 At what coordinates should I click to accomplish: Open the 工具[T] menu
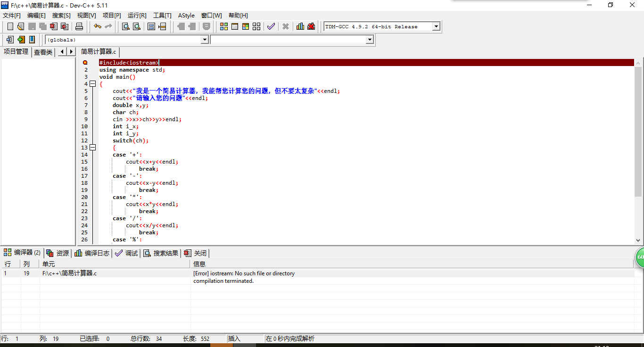pos(162,16)
